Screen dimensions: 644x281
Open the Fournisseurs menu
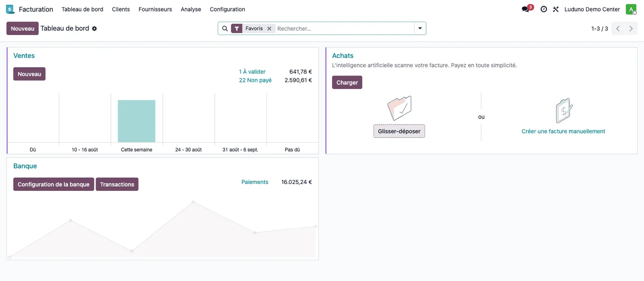(155, 9)
